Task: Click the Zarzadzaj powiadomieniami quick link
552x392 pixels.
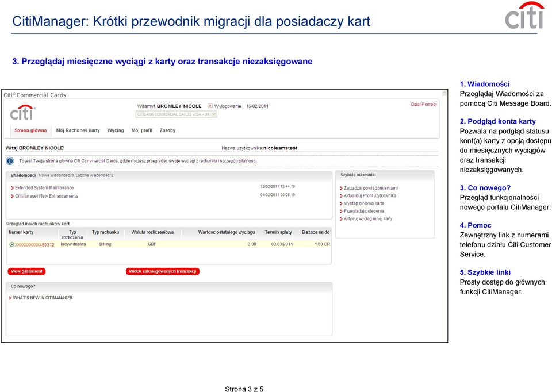Action: point(371,189)
